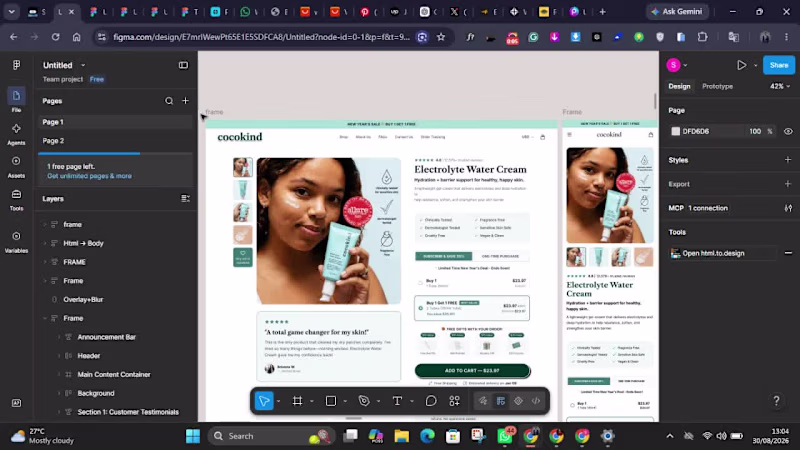Click the browser bookmark star icon
The width and height of the screenshot is (800, 450).
(441, 37)
